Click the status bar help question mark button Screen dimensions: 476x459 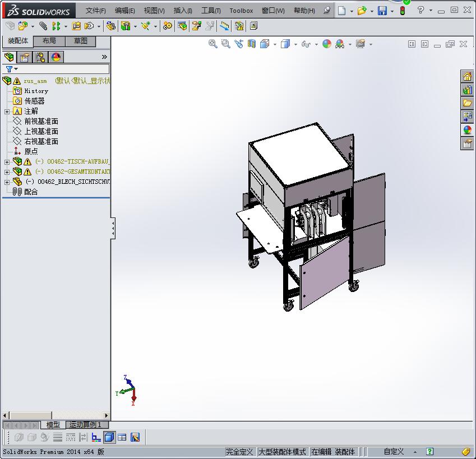click(x=429, y=452)
